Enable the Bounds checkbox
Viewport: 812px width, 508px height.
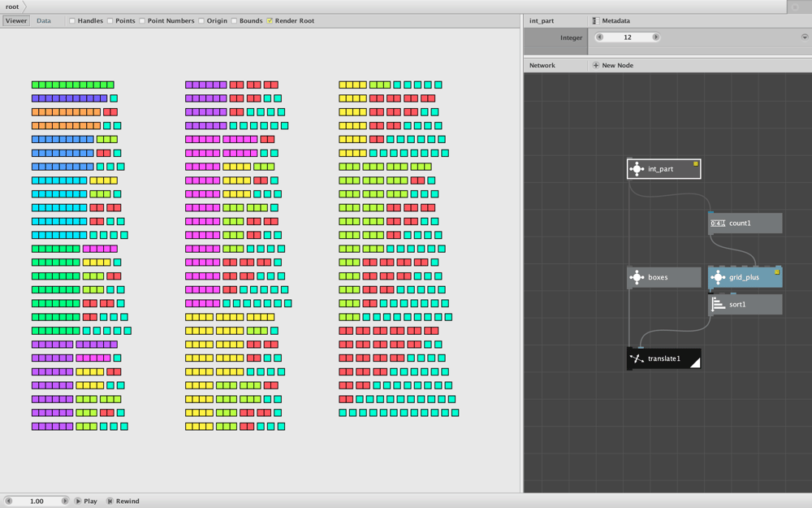point(234,21)
